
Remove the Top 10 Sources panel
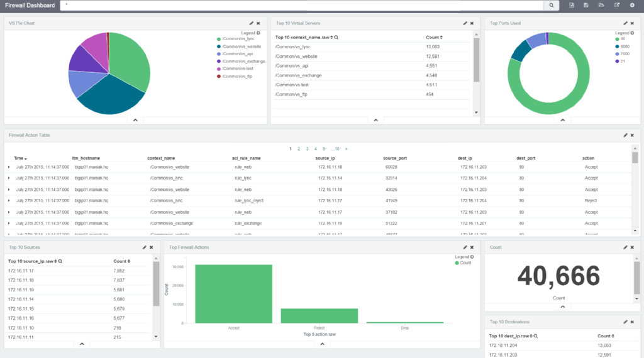tap(151, 247)
